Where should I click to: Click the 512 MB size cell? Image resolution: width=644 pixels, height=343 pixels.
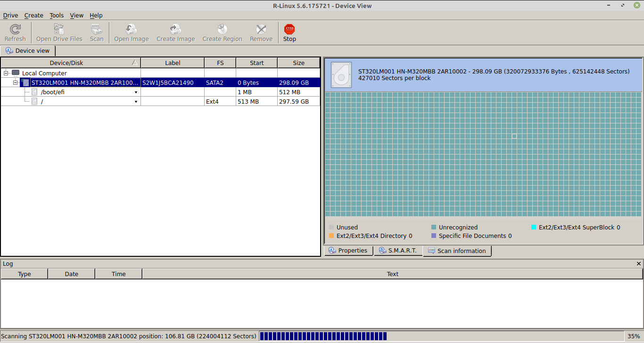(x=298, y=92)
